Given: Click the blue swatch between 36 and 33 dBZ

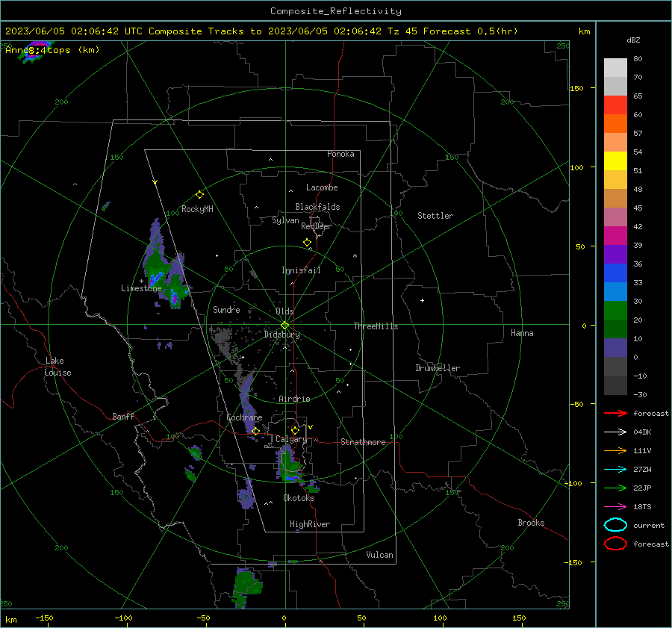Looking at the screenshot, I should pos(615,273).
